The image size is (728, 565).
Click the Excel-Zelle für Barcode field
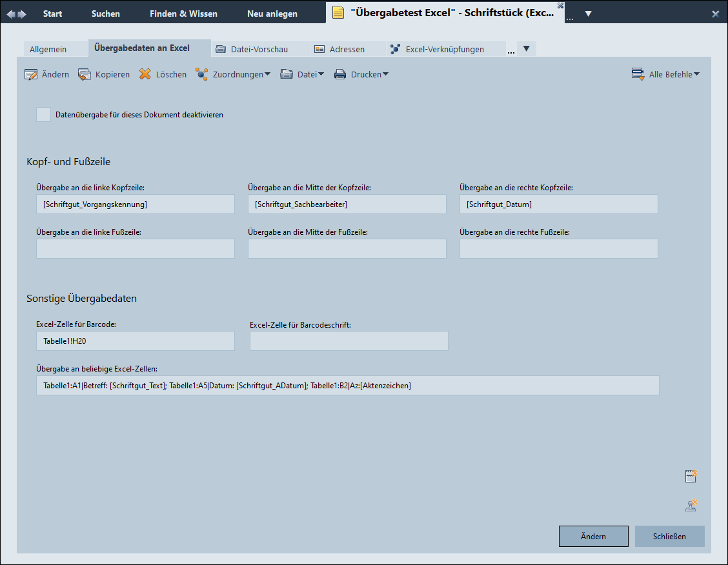pos(136,341)
